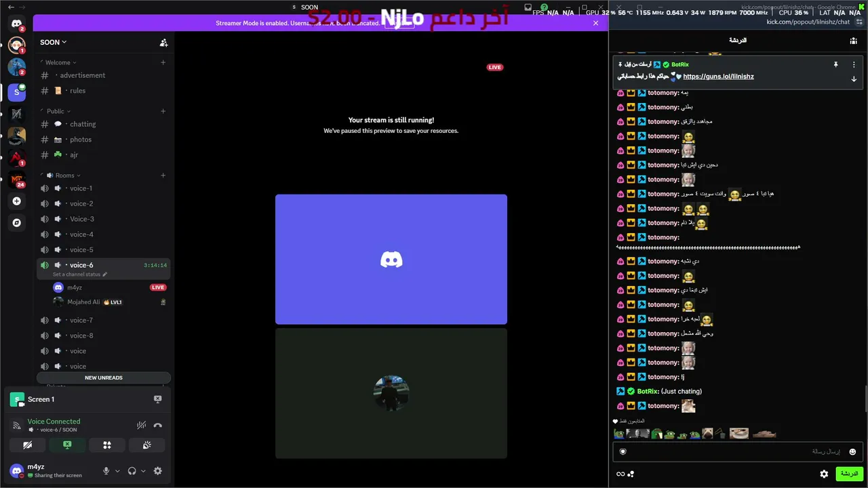
Task: Open voice connection status signal icon
Action: (x=17, y=426)
